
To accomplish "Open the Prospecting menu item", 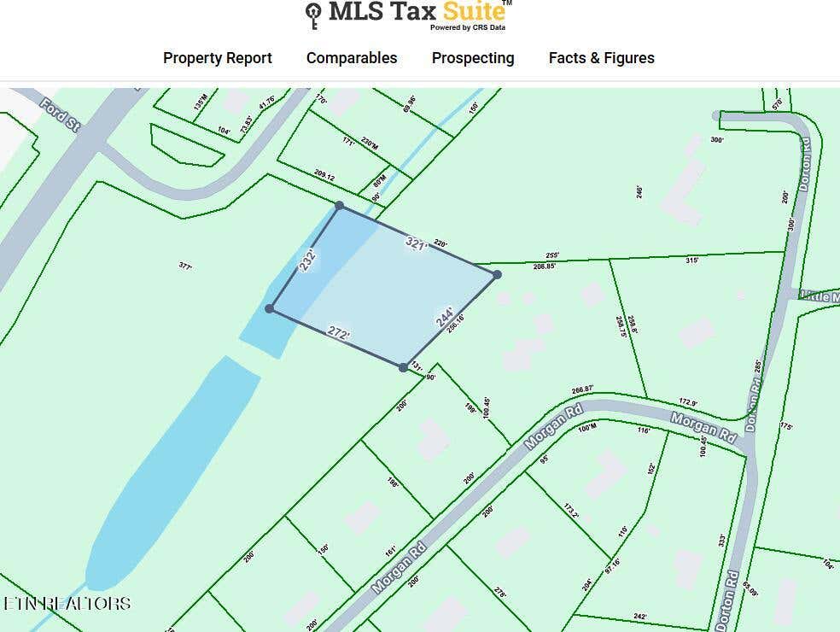I will [x=473, y=58].
